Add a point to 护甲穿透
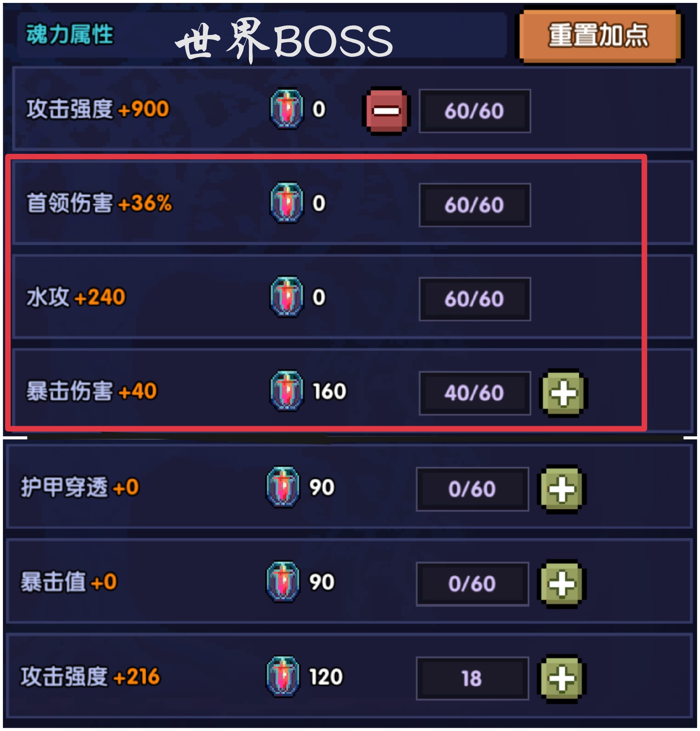 coord(561,489)
